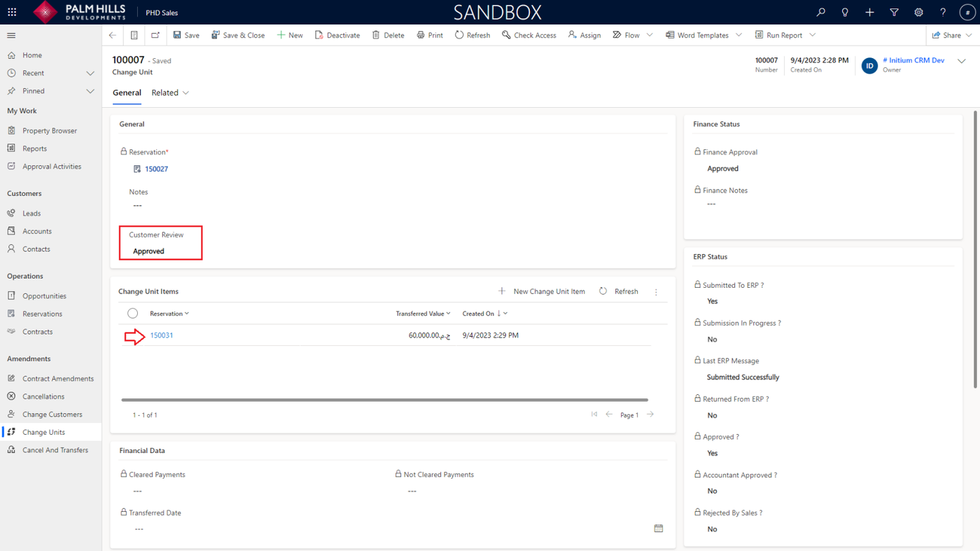Open record in new window icon

(x=155, y=35)
